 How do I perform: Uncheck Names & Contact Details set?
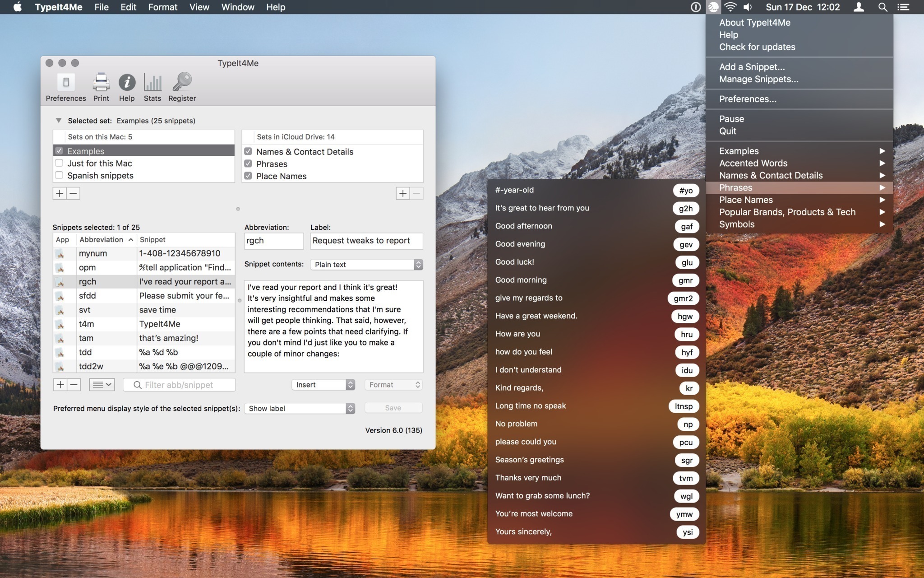tap(248, 151)
